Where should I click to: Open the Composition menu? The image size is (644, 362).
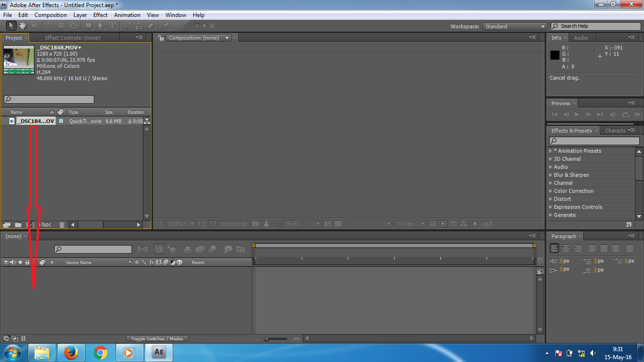pyautogui.click(x=50, y=15)
